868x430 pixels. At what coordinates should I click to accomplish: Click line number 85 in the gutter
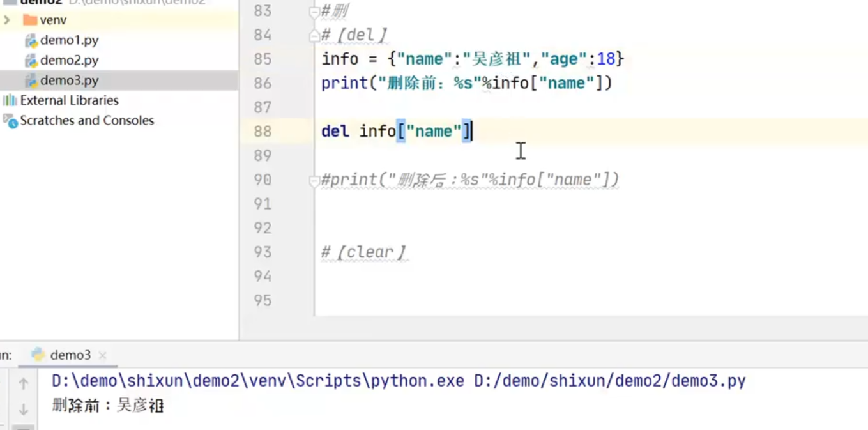pos(263,59)
